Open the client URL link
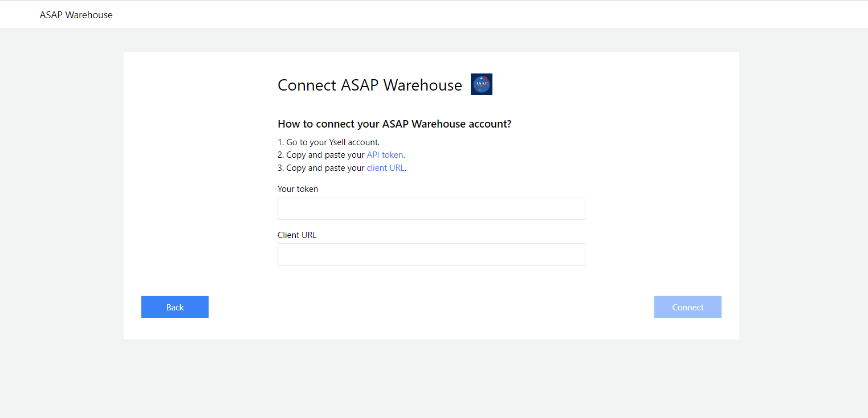This screenshot has width=868, height=418. [385, 168]
